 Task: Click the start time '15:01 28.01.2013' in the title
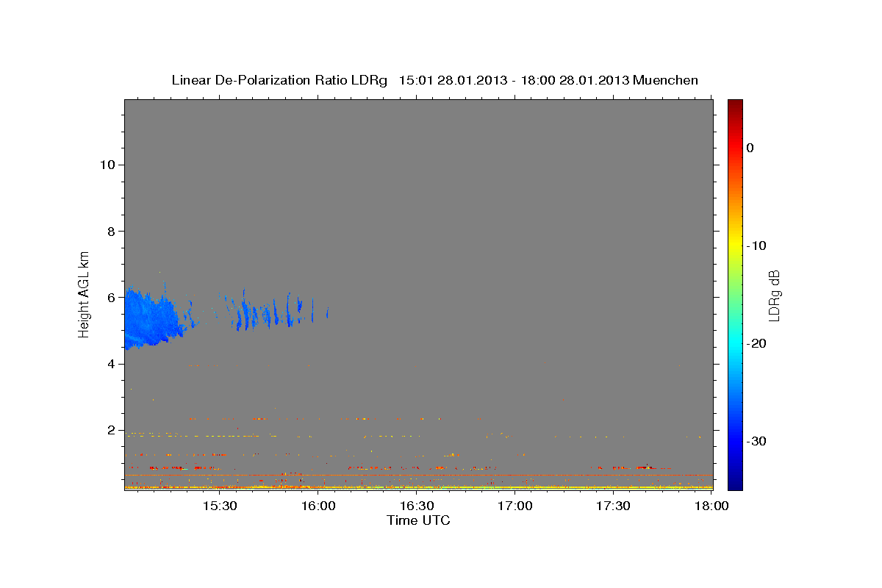click(453, 80)
